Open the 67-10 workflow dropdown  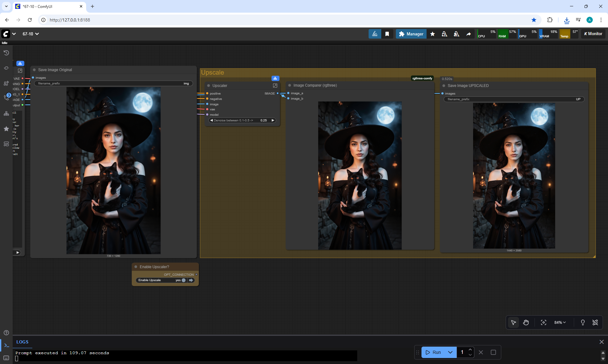[31, 34]
